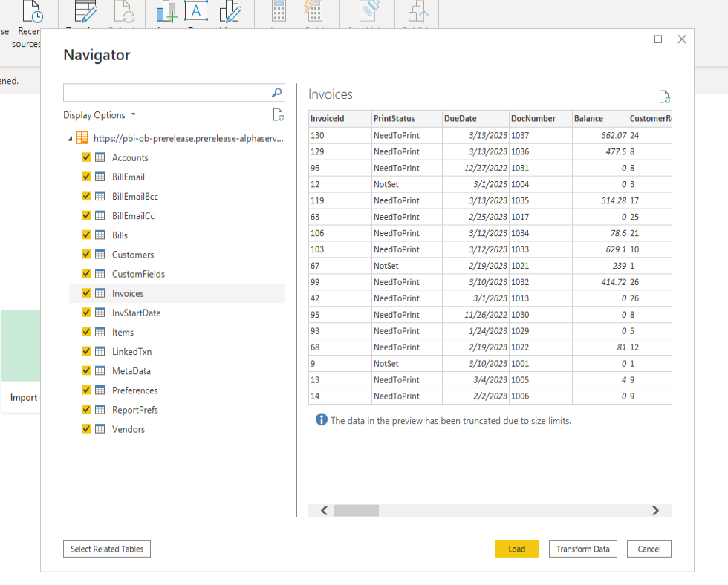The height and width of the screenshot is (585, 728).
Task: Select the Items table in the navigator
Action: (x=123, y=332)
